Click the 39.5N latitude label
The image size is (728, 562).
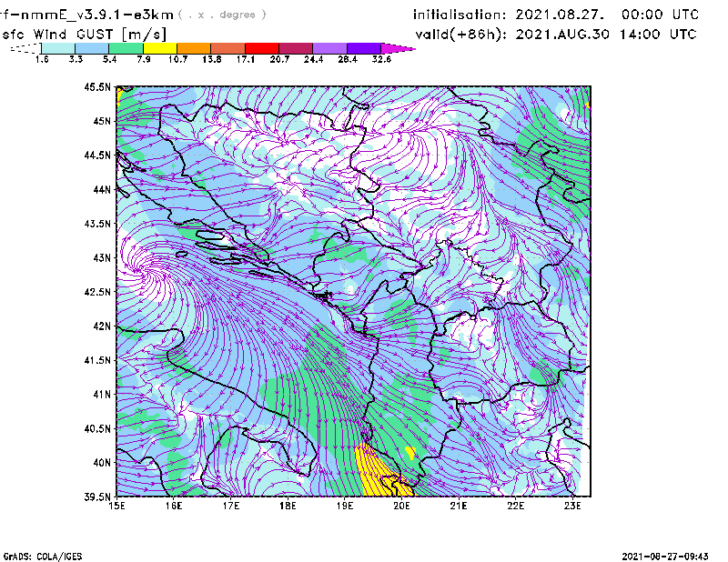(x=97, y=497)
